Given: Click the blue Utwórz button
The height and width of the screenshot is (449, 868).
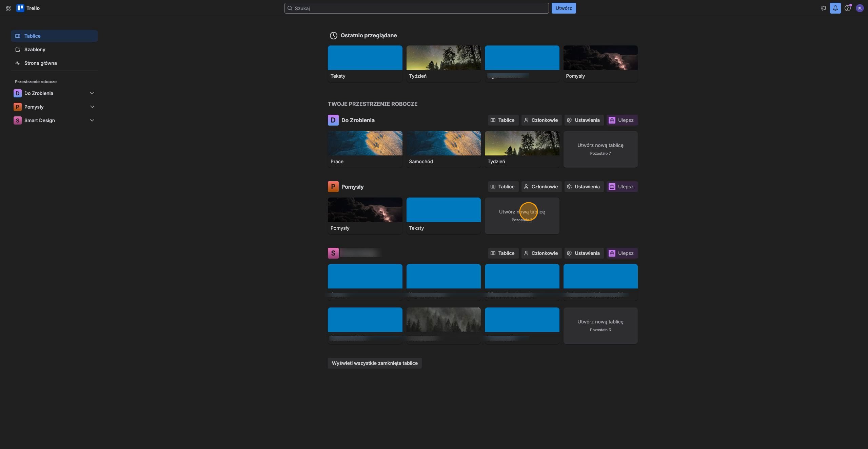Looking at the screenshot, I should [x=564, y=8].
